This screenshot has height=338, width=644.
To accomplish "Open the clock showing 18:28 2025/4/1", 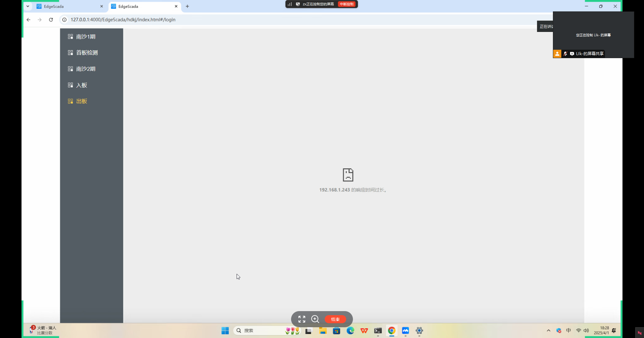I will point(601,330).
